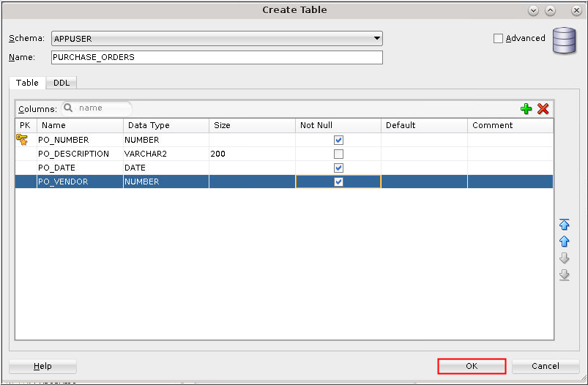Select PO_NUMBER column name cell
The image size is (588, 385).
[x=80, y=140]
